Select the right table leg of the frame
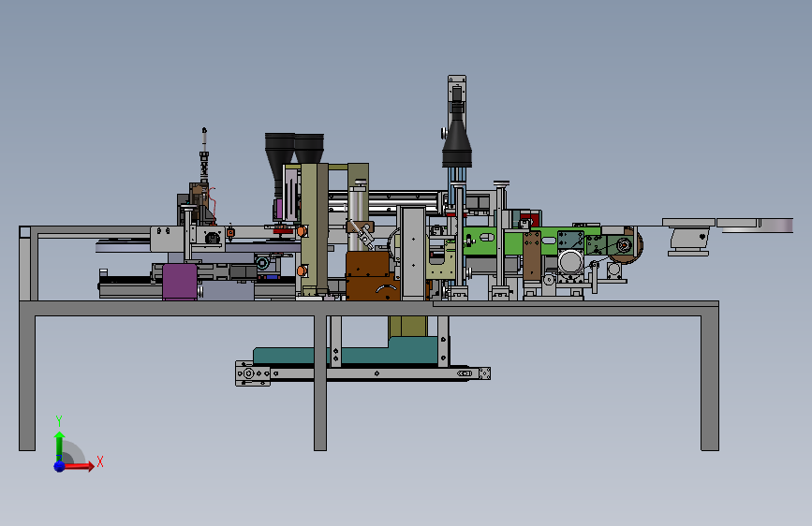Screen dimensions: 812x526 710,382
